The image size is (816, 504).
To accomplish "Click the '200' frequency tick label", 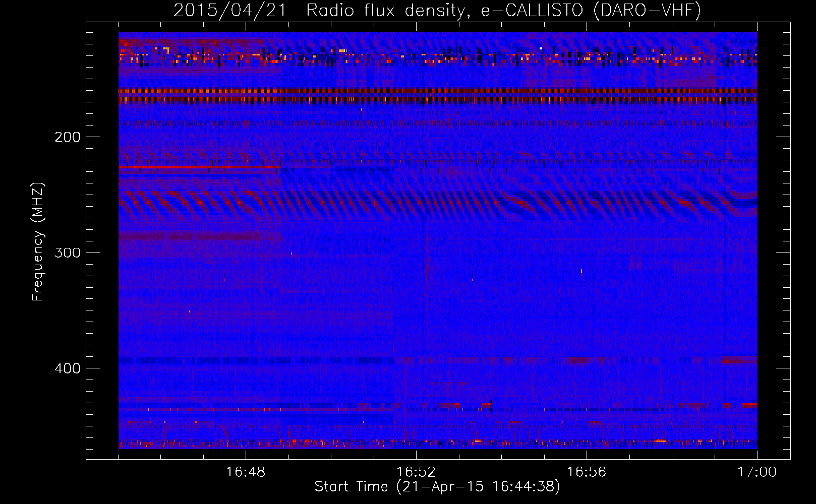I will pos(67,137).
